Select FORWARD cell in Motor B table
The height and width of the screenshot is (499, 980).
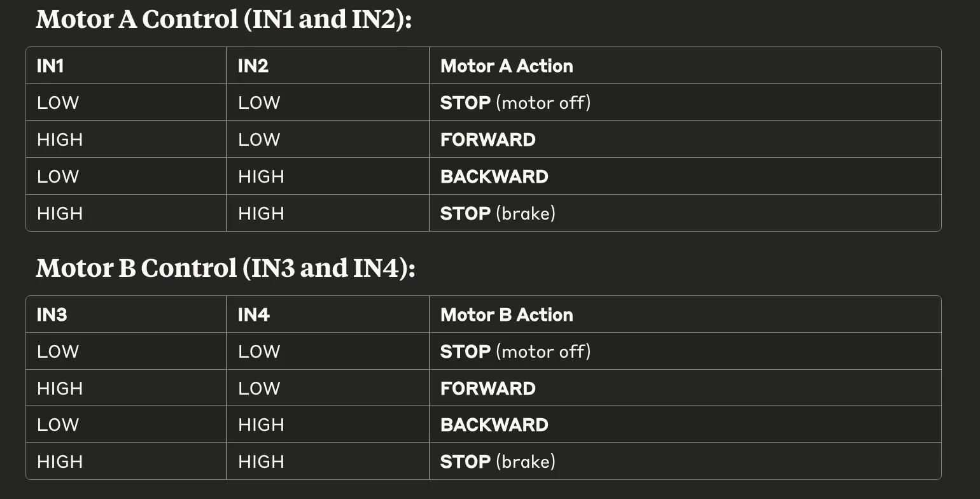(488, 389)
